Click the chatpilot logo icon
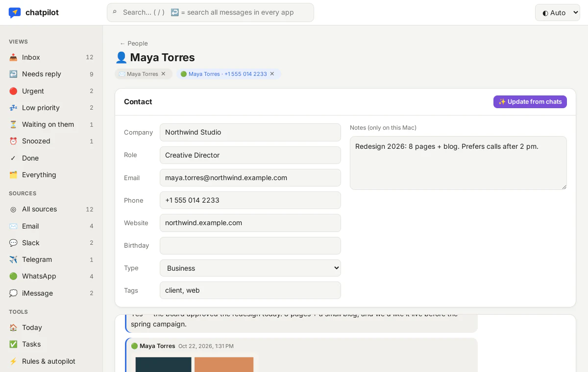This screenshot has height=372, width=588. [15, 13]
